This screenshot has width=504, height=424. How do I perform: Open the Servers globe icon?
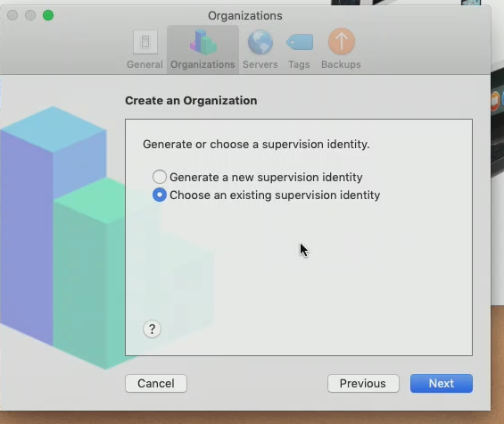(x=260, y=42)
